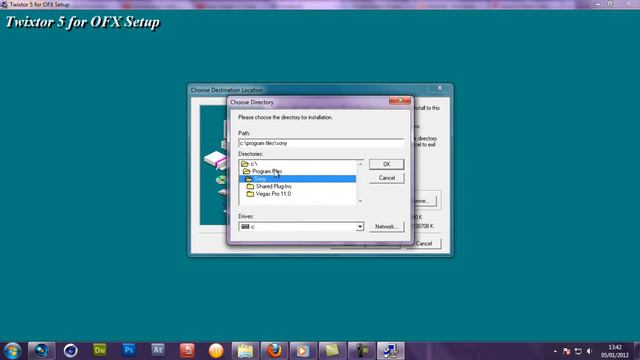This screenshot has height=360, width=640.
Task: Click the Action Center flag tray icon
Action: [x=567, y=351]
